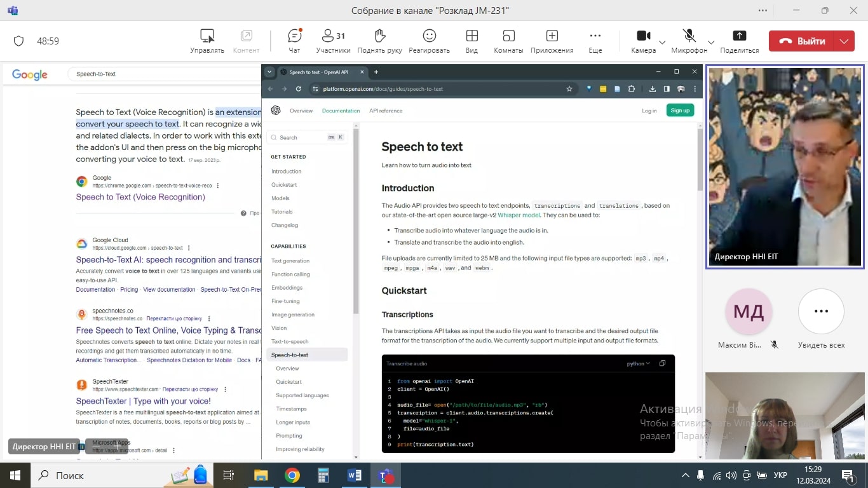Click Поднять руку to raise hand
868x488 pixels.
click(379, 41)
